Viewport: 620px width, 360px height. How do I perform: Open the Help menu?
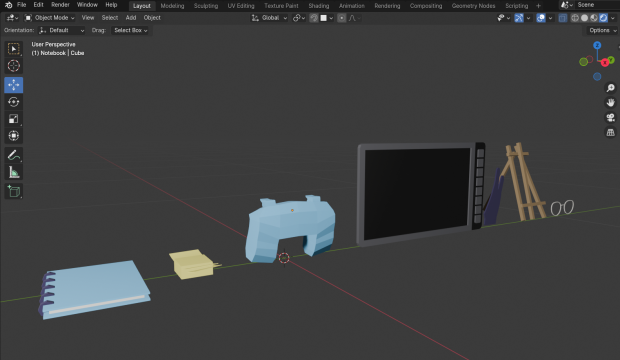tap(111, 5)
